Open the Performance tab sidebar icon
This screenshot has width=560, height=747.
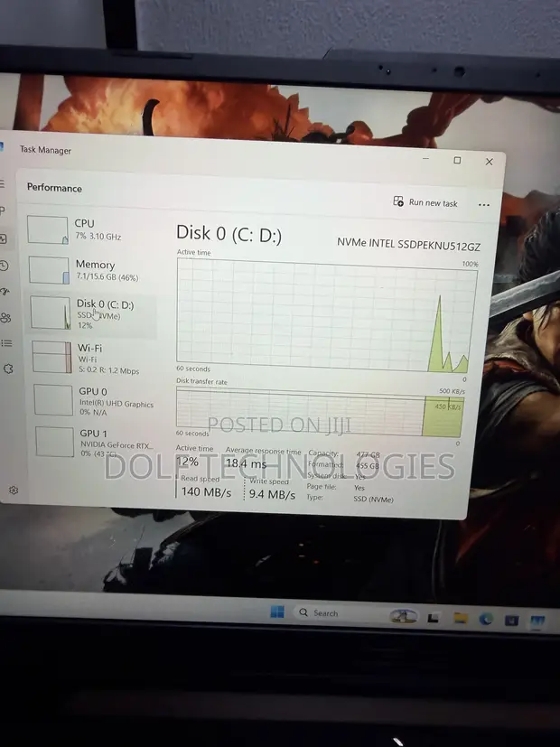[3, 238]
